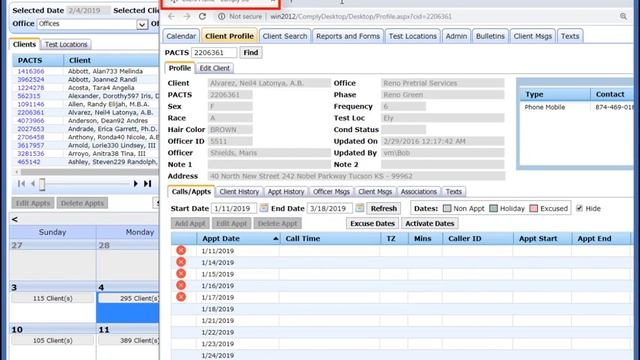Viewport: 640px width, 360px height.
Task: Click the browser forward arrow
Action: pos(187,16)
